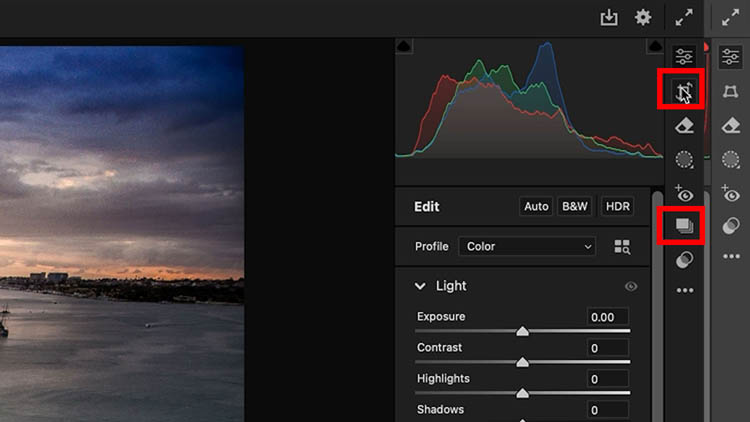Click the Auto button in Edit header

pyautogui.click(x=536, y=206)
